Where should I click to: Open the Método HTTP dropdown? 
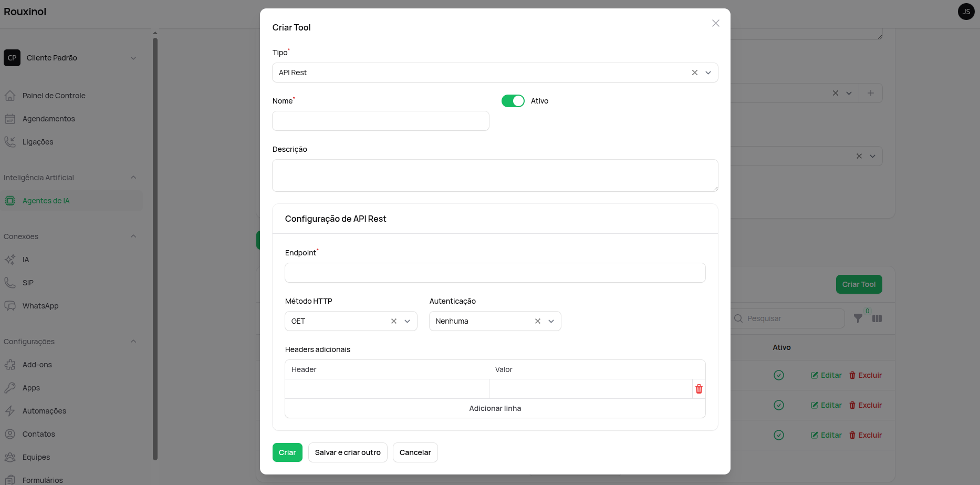click(x=407, y=321)
